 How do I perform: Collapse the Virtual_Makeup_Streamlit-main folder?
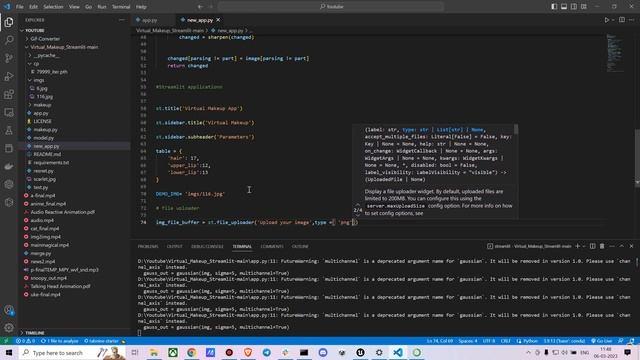point(64,47)
